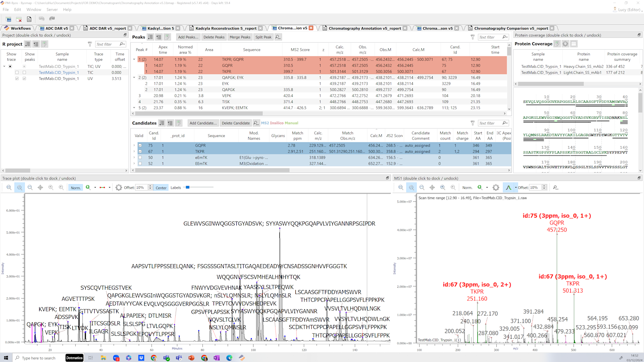
Task: Expand the GQPR candidate row arrow
Action: [134, 146]
